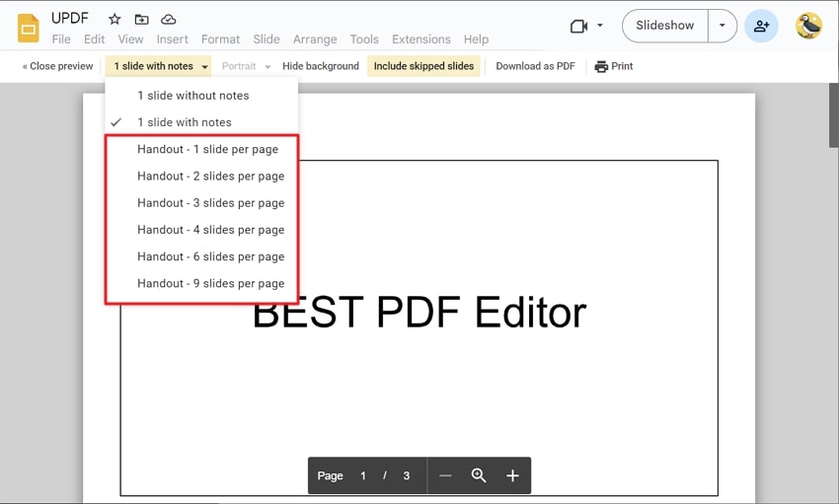Click the BEST PDF Editor slide text
The width and height of the screenshot is (839, 504).
click(419, 312)
